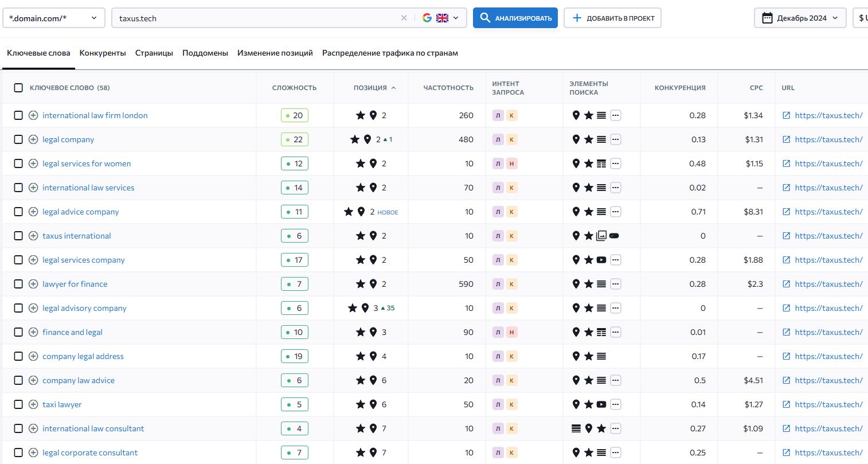This screenshot has width=868, height=464.
Task: Click map pin search element in 'company legal address' row
Action: [576, 356]
